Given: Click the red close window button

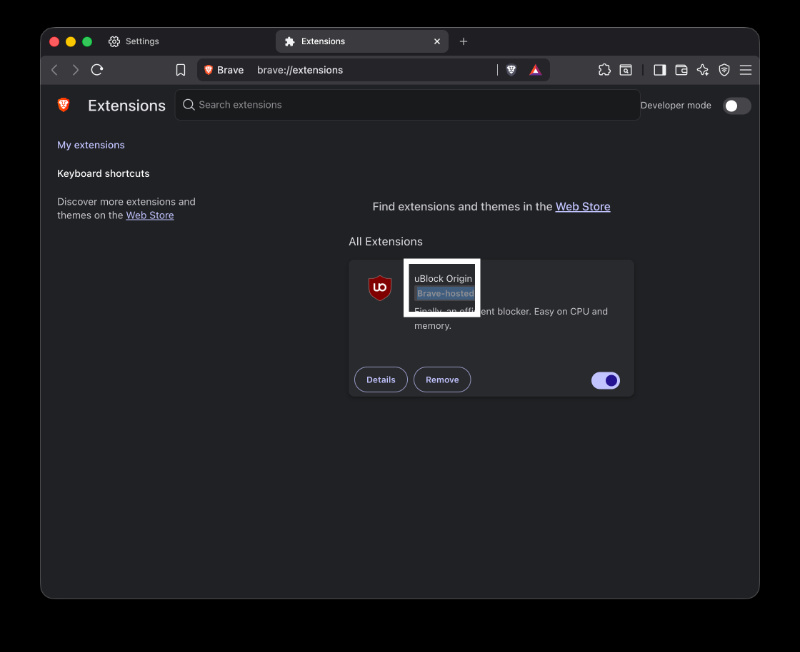Looking at the screenshot, I should [55, 41].
